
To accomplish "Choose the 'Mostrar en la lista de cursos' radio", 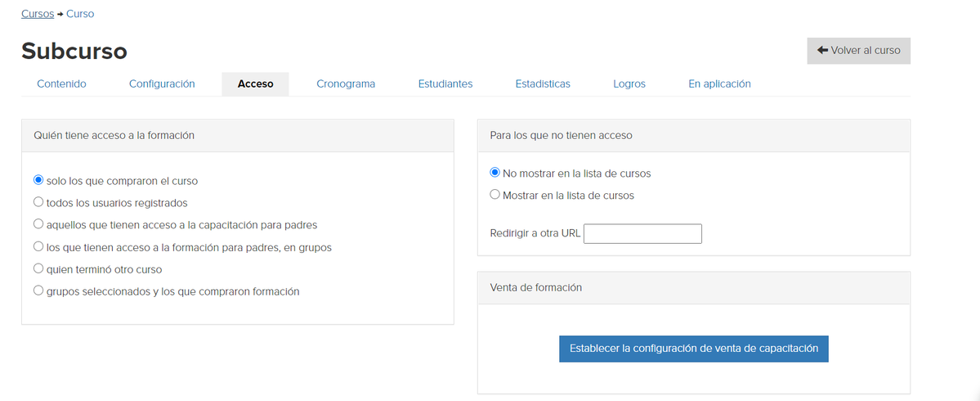I will click(495, 195).
